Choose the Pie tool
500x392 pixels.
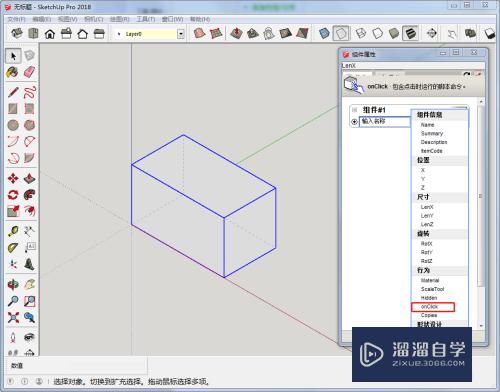29,158
